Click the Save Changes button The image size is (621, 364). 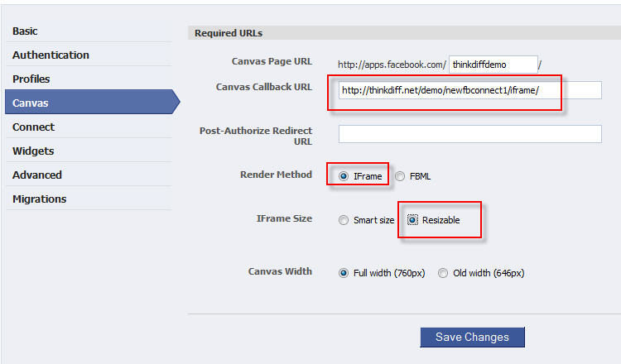click(x=472, y=337)
